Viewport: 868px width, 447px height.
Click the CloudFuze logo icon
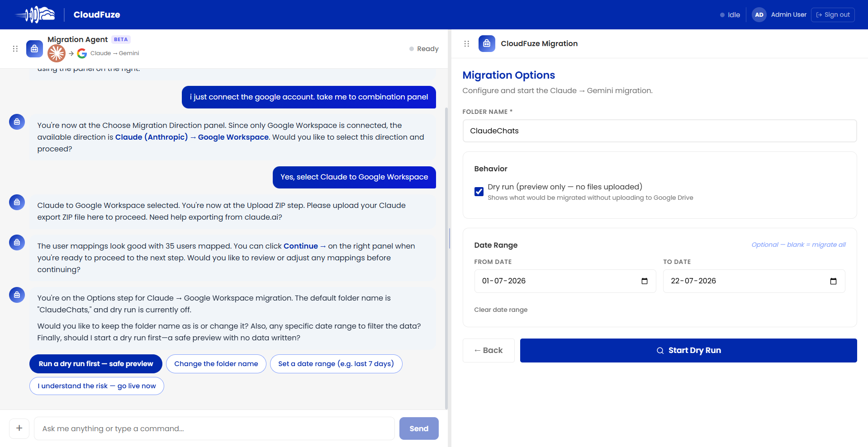coord(35,14)
